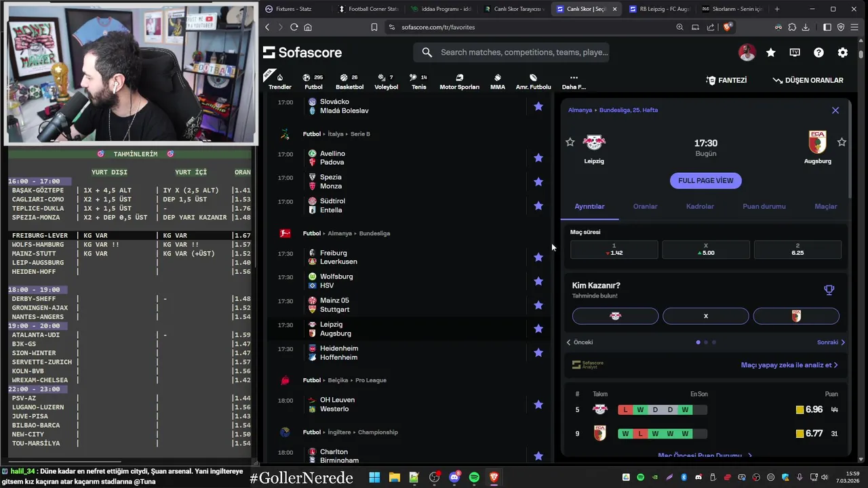This screenshot has height=488, width=868.
Task: Open the MMA category
Action: coord(498,81)
